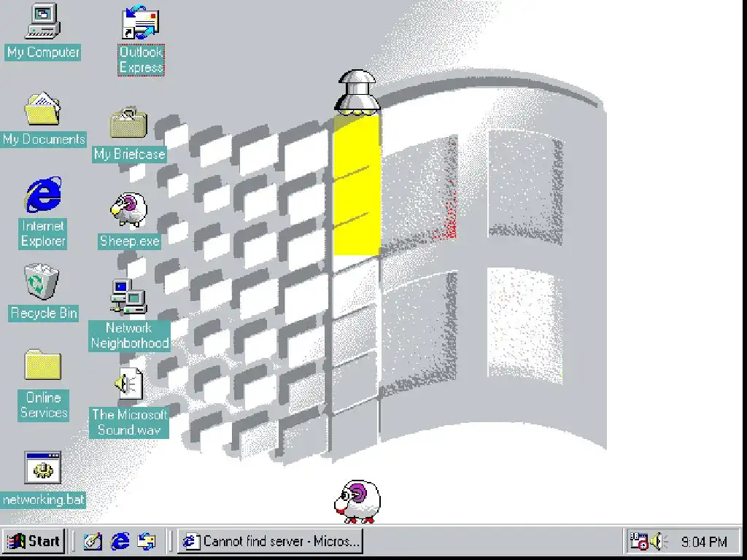Select the Online Services folder icon

(x=43, y=365)
